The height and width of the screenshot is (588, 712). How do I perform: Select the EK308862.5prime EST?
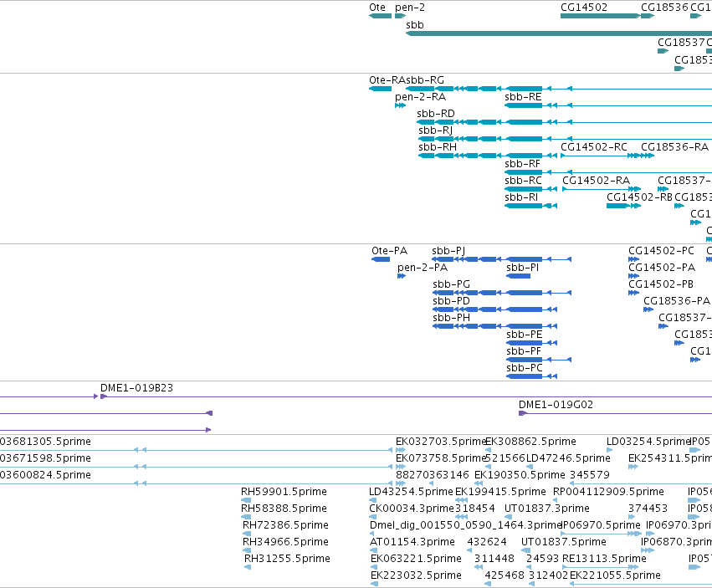click(488, 450)
